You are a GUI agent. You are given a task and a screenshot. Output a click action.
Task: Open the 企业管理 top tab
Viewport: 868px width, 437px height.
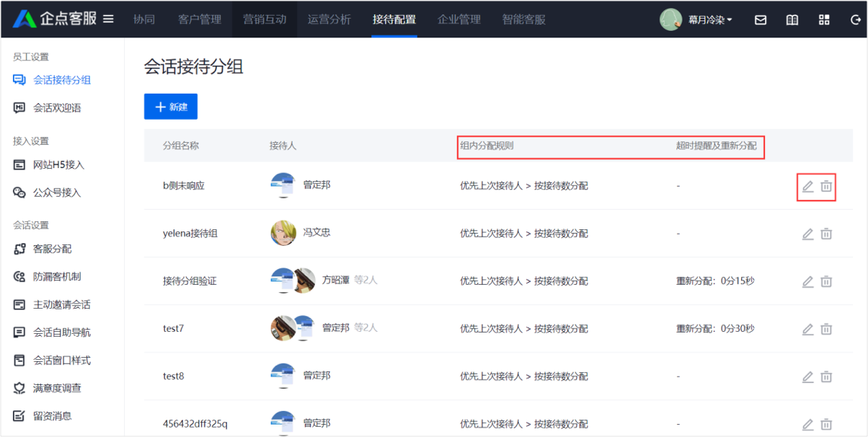point(459,19)
